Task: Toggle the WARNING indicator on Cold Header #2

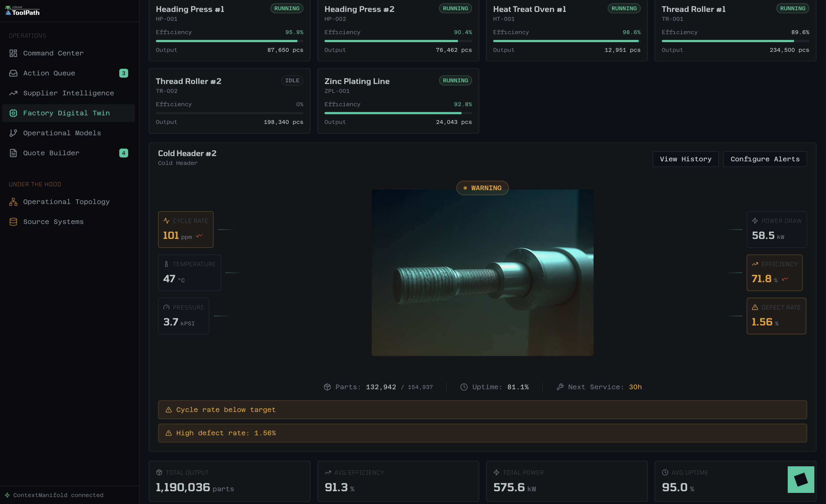Action: pos(482,188)
